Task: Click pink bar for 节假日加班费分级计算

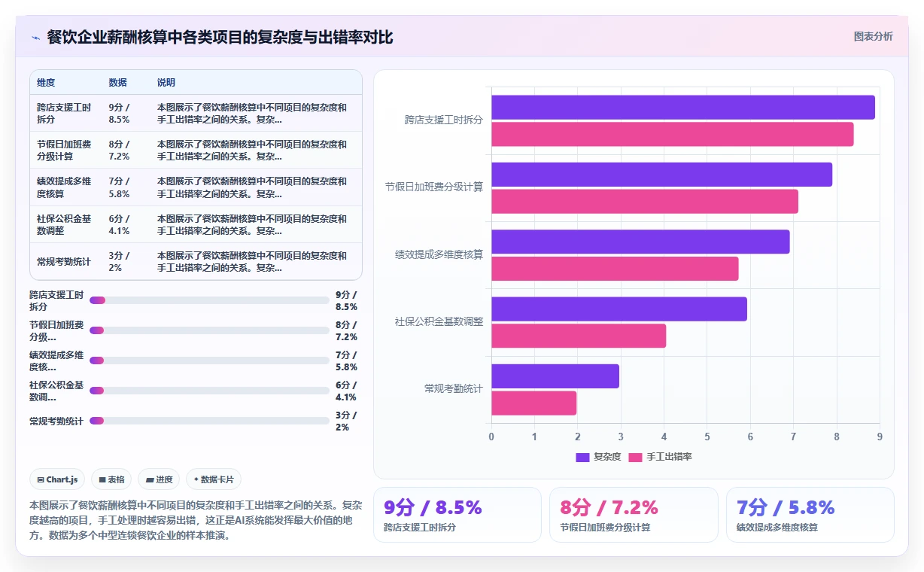Action: [x=645, y=202]
